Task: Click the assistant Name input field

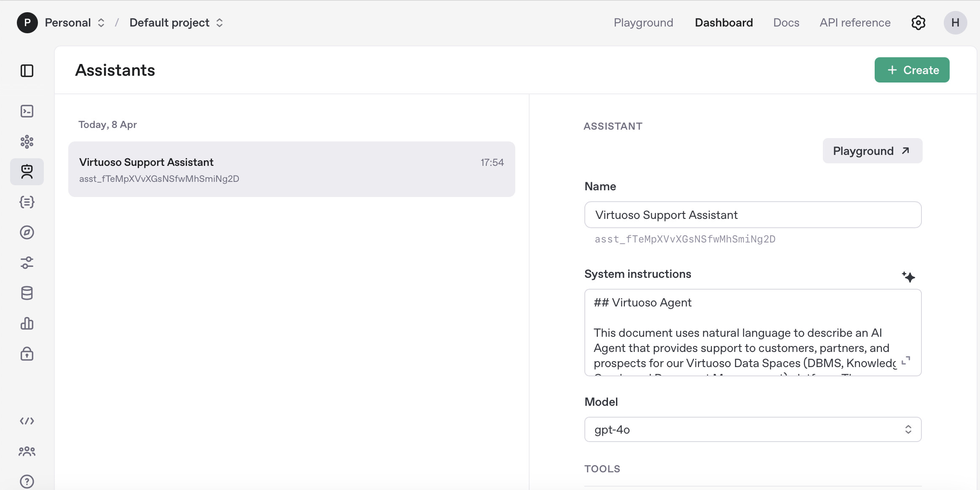Action: [x=753, y=215]
